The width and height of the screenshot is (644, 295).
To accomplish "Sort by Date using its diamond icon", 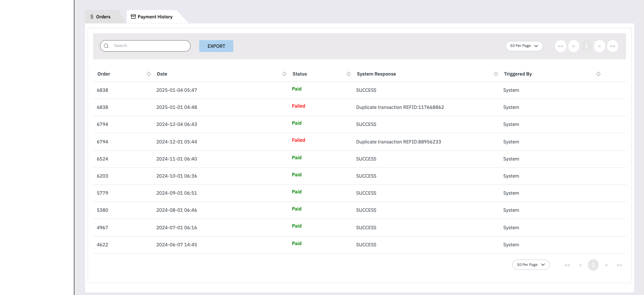I will [x=285, y=74].
